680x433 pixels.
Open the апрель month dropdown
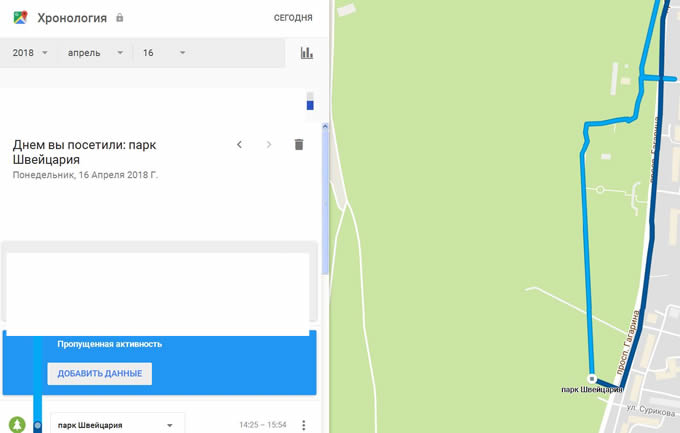tap(95, 53)
